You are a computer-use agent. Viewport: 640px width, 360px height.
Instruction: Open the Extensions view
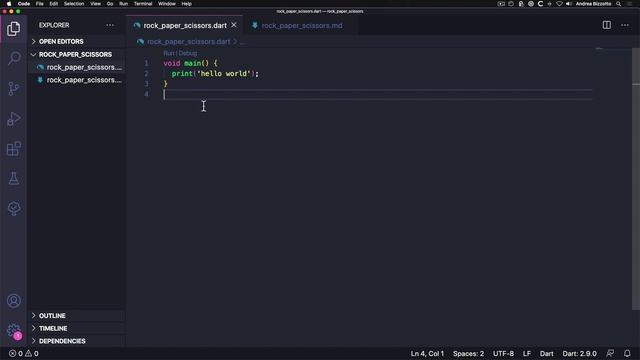click(13, 149)
